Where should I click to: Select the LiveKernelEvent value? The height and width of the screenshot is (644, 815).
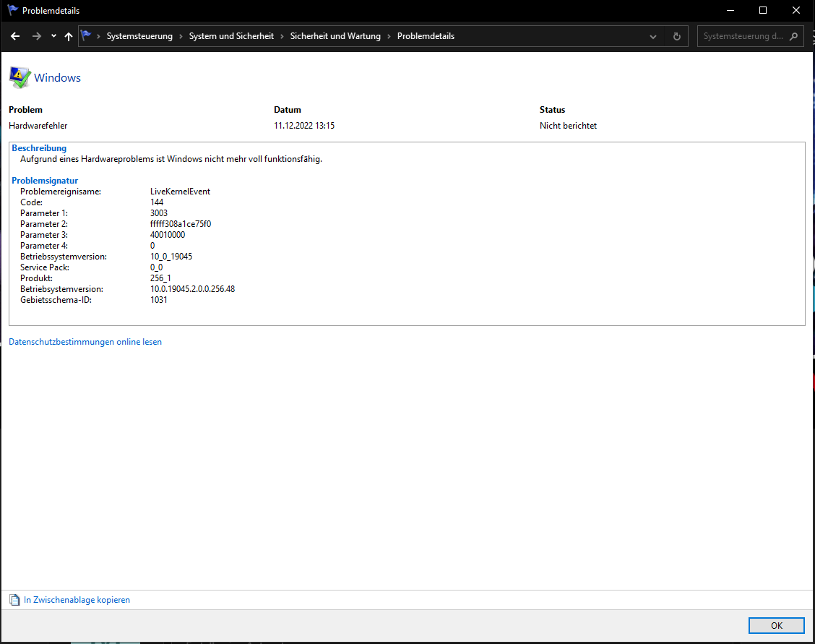181,192
